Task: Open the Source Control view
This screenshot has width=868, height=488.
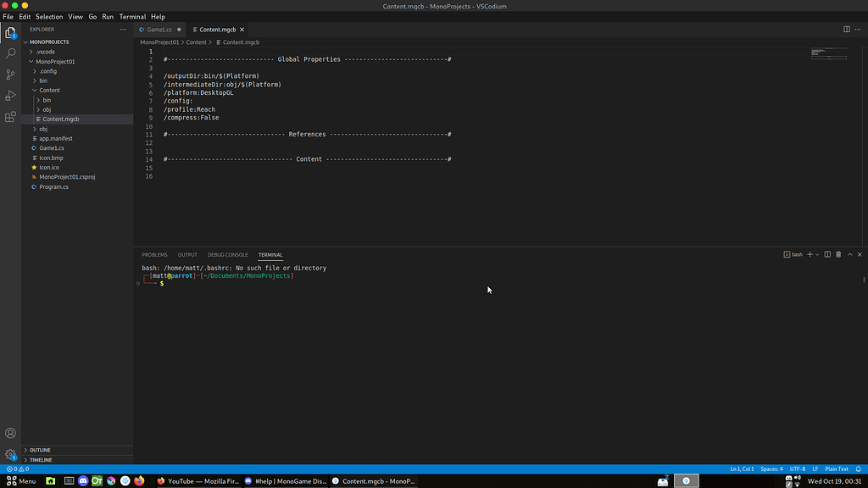Action: pyautogui.click(x=10, y=75)
